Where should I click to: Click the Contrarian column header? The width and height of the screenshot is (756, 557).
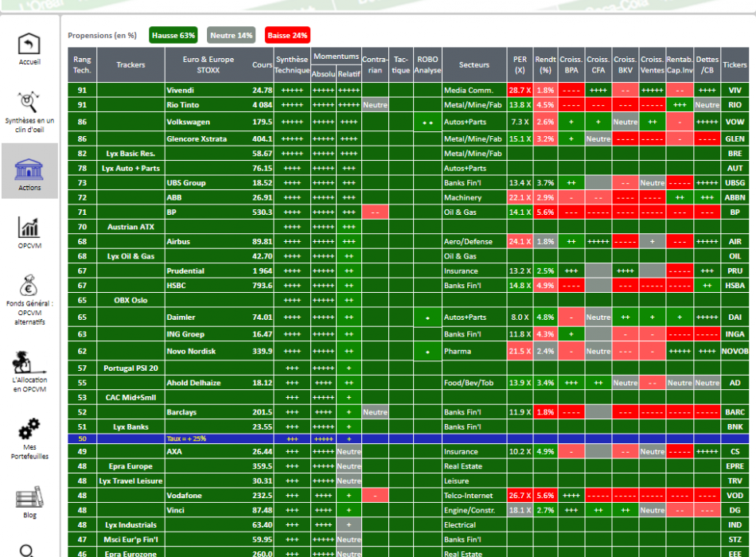pos(375,64)
